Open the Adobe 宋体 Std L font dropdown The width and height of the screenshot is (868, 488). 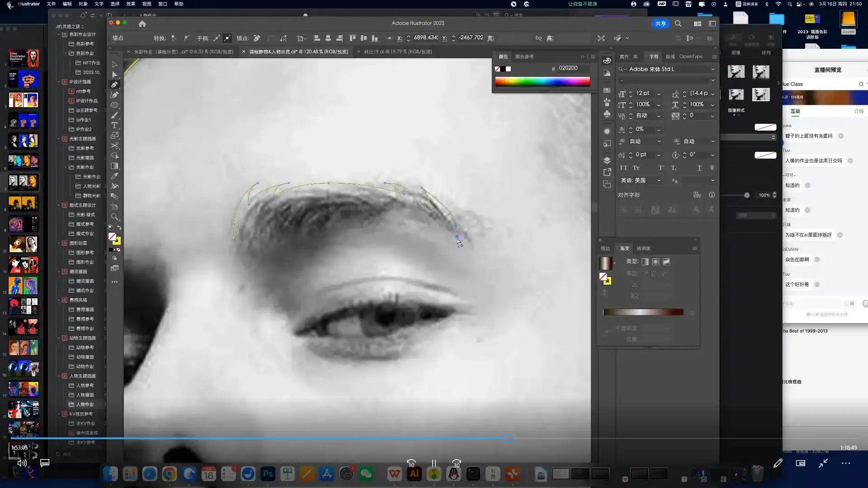click(x=713, y=69)
